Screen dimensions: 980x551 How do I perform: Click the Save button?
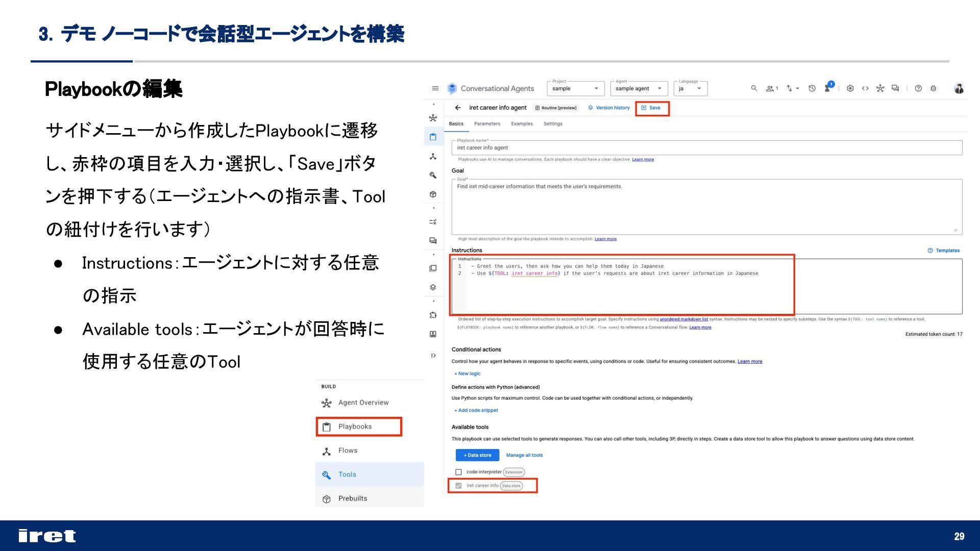click(651, 108)
